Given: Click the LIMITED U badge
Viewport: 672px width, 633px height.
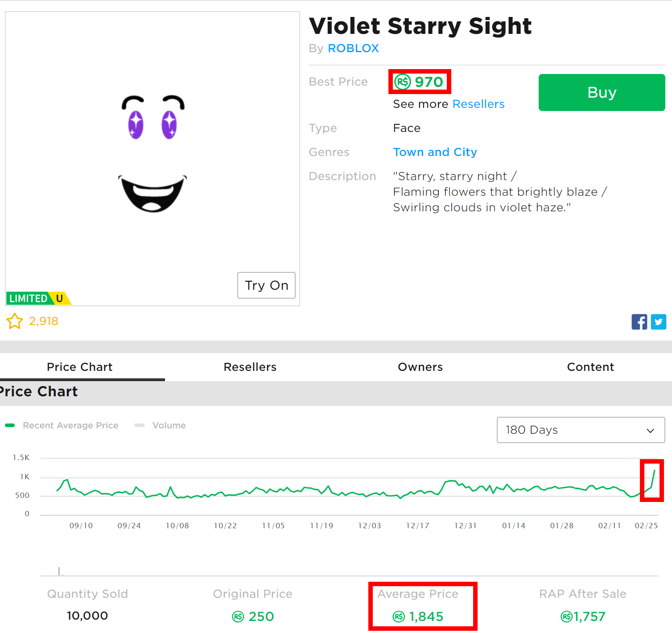Looking at the screenshot, I should tap(38, 298).
